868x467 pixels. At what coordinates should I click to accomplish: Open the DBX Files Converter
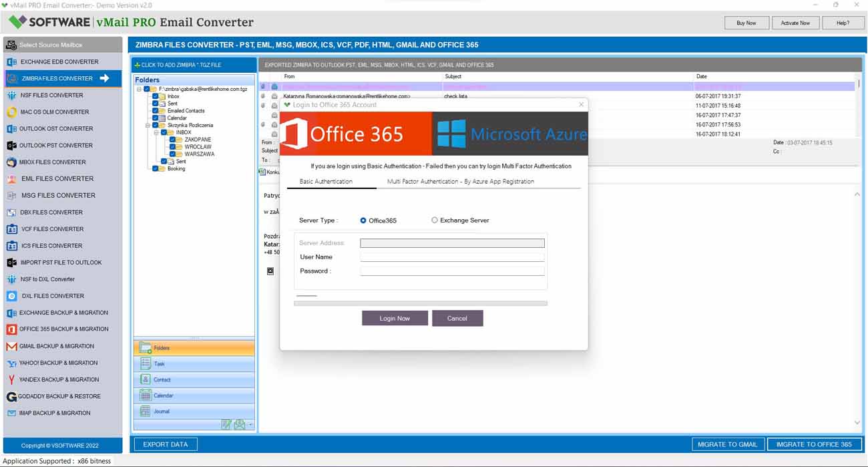coord(62,212)
